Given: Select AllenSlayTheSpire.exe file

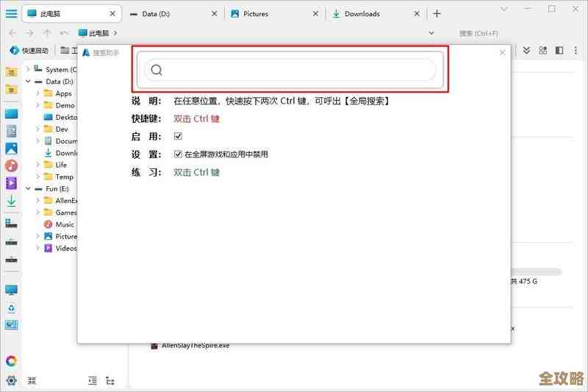Looking at the screenshot, I should coord(196,346).
